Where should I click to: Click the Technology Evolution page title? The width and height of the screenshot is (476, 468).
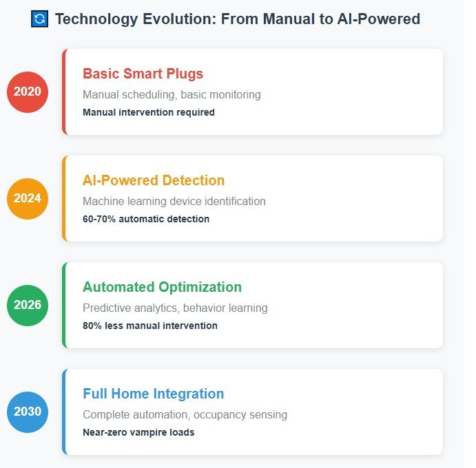[x=238, y=19]
